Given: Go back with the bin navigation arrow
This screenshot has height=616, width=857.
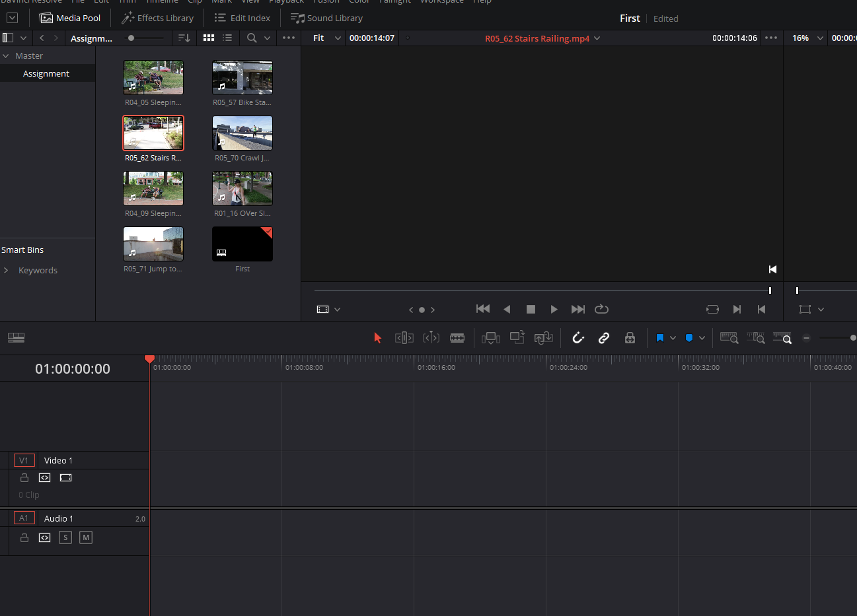Looking at the screenshot, I should tap(42, 38).
